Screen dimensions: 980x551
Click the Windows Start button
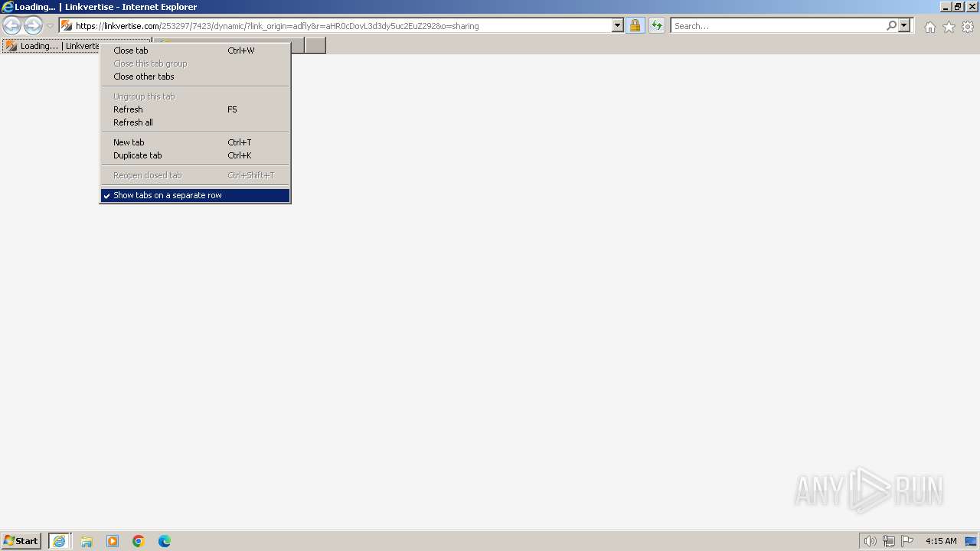21,541
